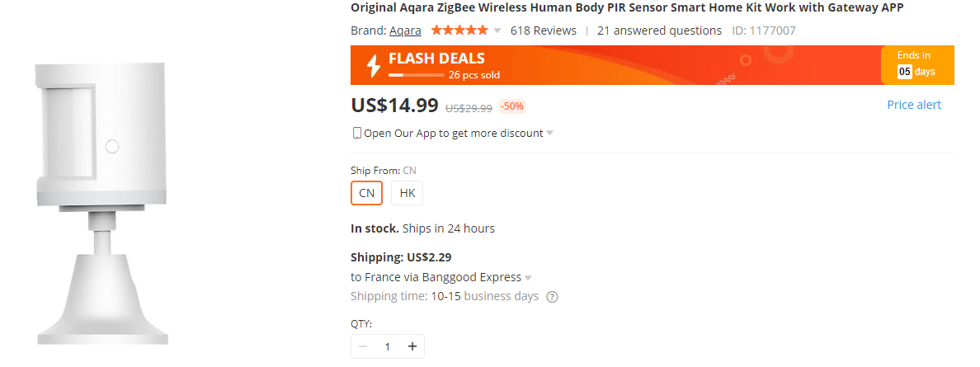
Task: Click the phone icon beside Open Our App
Action: [x=357, y=133]
